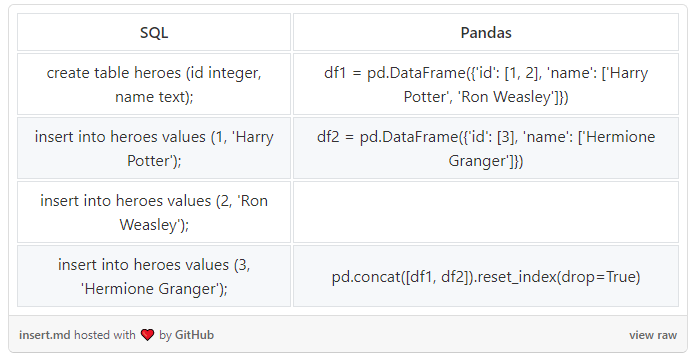
Task: Click the insert Harry Potter SQL cell
Action: point(154,148)
